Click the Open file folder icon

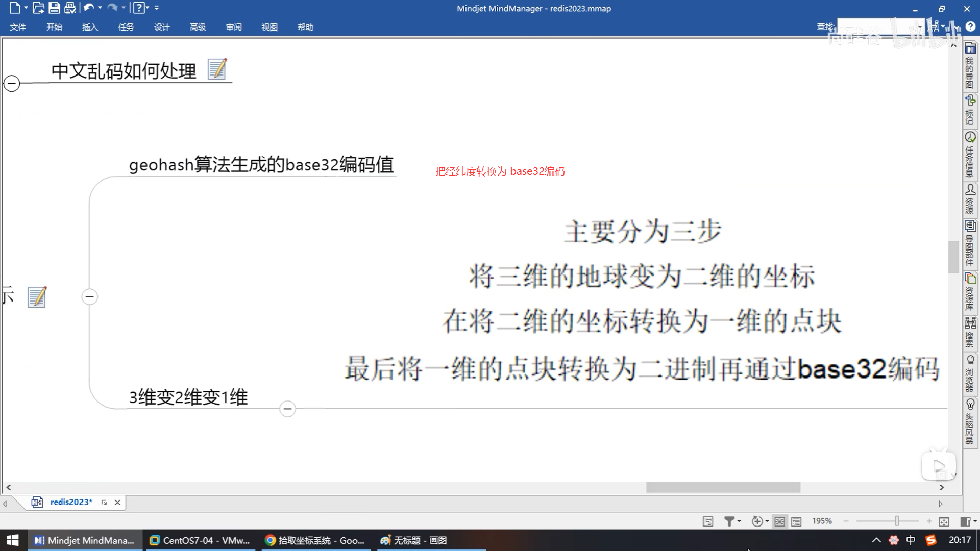pos(38,8)
